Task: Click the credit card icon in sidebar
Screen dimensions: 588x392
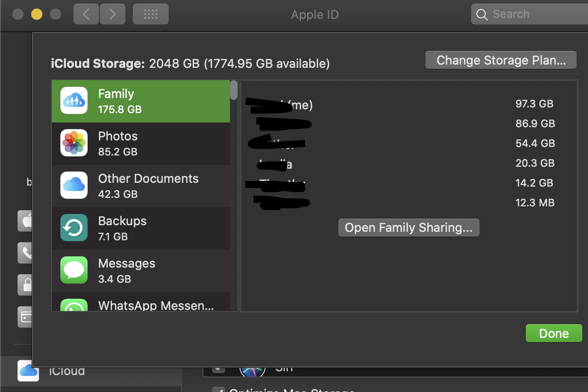Action: coord(25,317)
